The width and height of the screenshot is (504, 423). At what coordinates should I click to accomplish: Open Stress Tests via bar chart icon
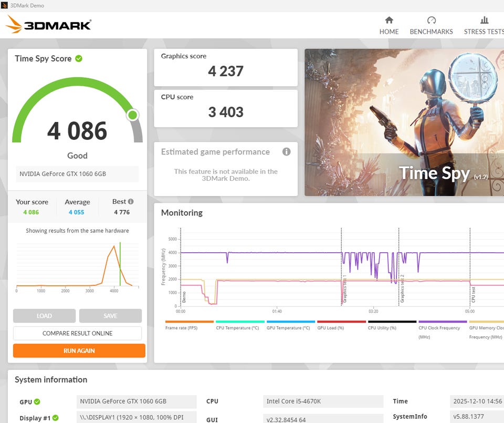(x=484, y=20)
